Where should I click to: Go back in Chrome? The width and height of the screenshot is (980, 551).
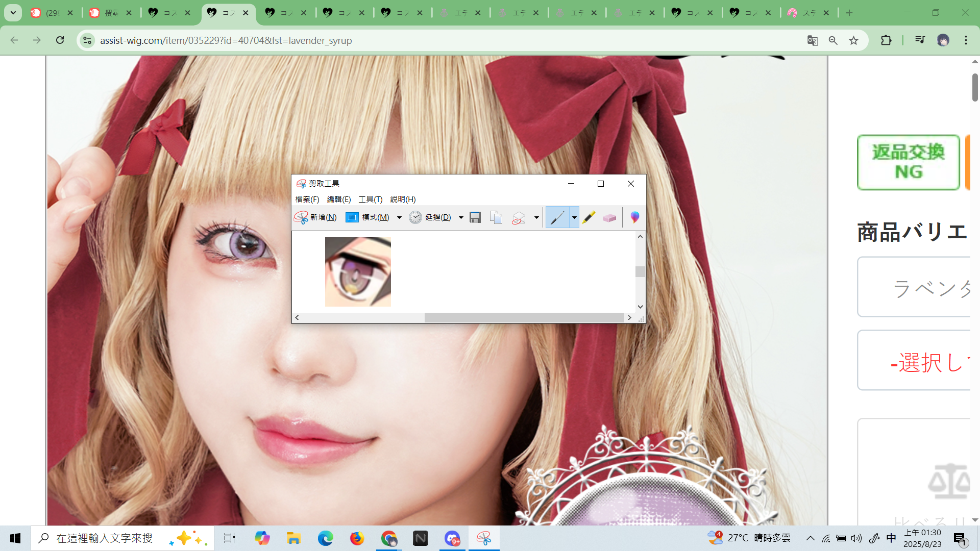[14, 40]
